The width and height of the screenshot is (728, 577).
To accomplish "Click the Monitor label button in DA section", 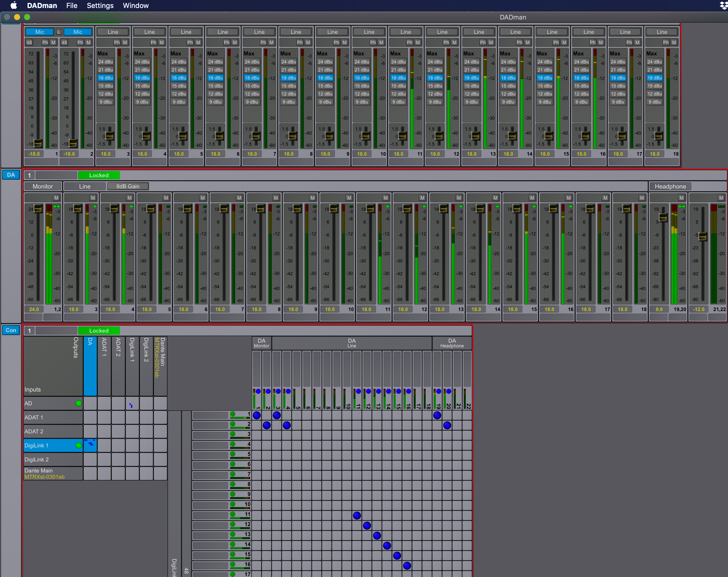I will [x=43, y=186].
